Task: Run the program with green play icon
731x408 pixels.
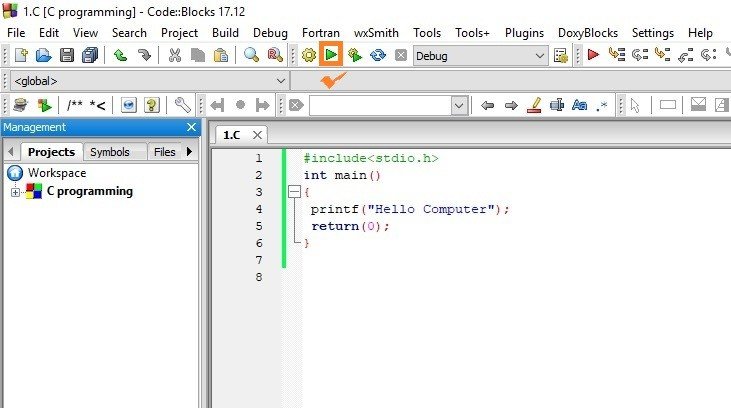Action: (331, 55)
